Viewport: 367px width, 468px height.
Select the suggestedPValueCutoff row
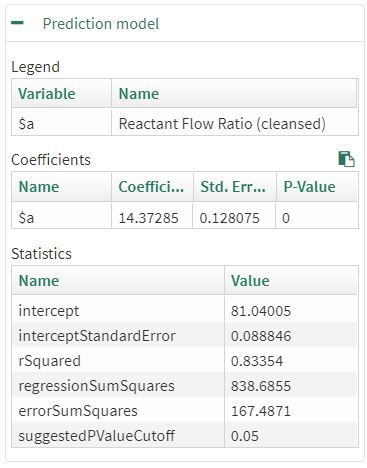click(185, 436)
